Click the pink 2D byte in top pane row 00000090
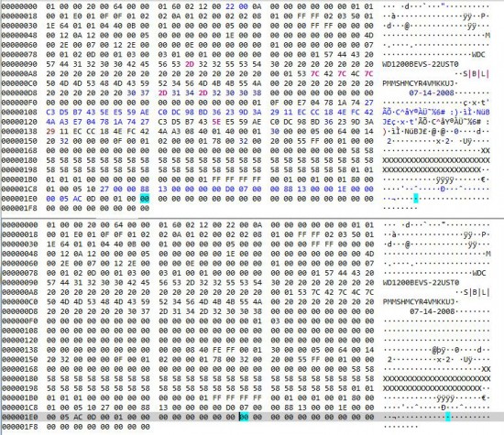 [x=190, y=64]
